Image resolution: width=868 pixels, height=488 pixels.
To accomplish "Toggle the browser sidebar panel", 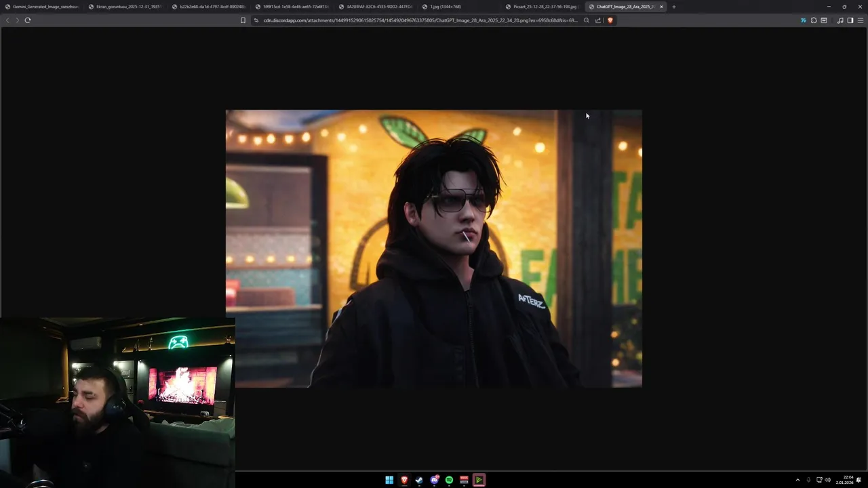I will click(850, 20).
